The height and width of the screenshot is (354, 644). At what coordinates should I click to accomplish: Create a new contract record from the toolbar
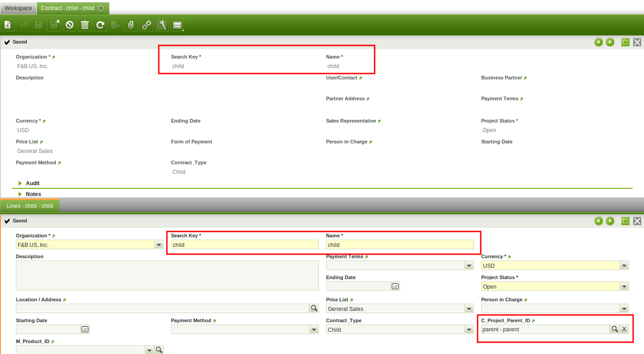click(x=8, y=25)
